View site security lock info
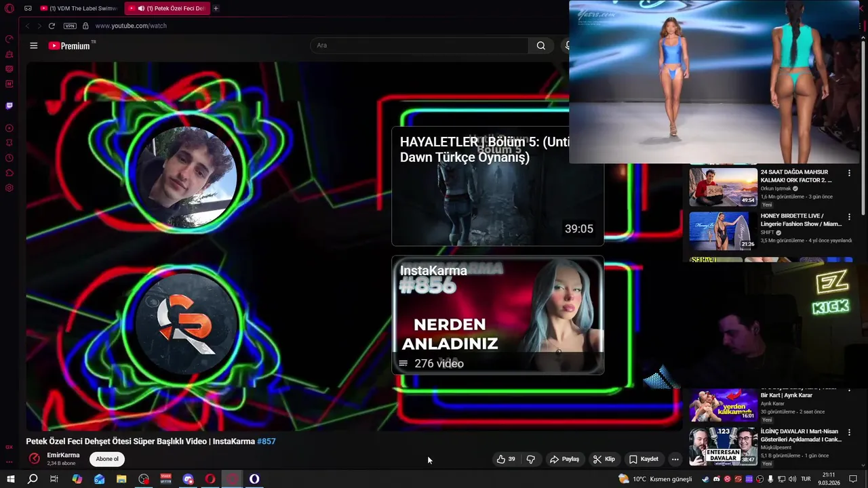 (85, 26)
